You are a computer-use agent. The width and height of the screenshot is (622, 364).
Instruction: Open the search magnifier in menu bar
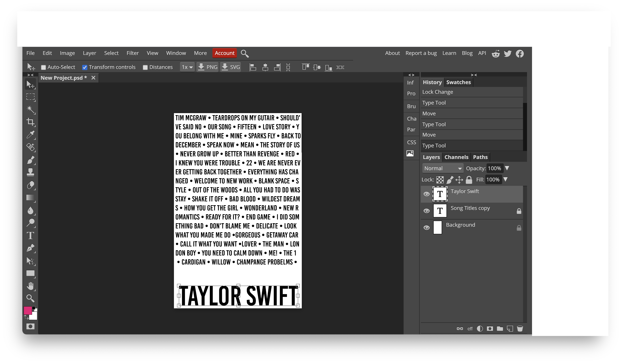tap(245, 53)
